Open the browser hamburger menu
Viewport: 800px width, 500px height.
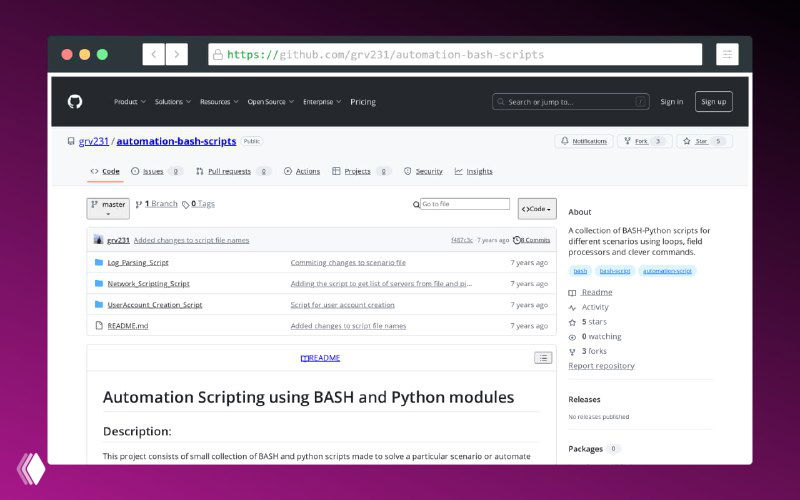727,54
